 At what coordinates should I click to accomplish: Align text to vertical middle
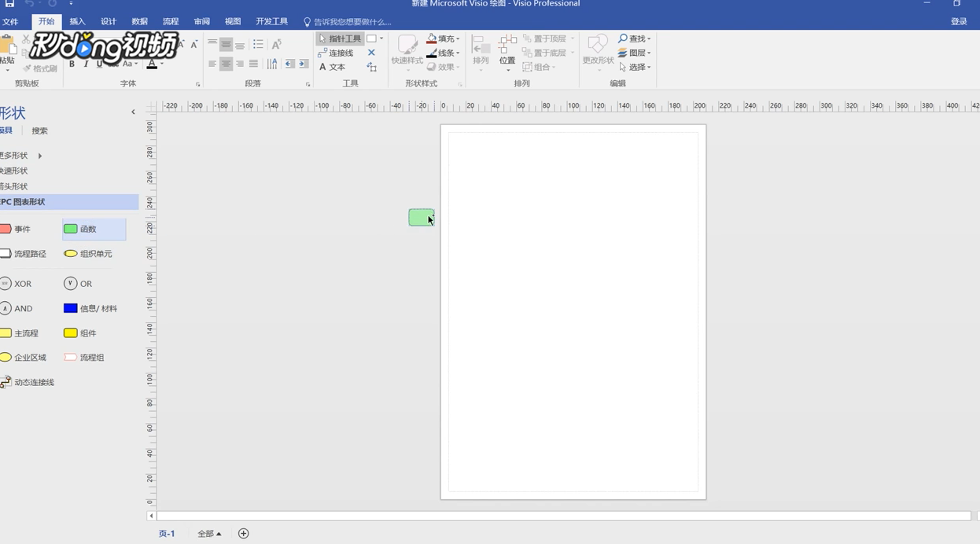click(226, 44)
